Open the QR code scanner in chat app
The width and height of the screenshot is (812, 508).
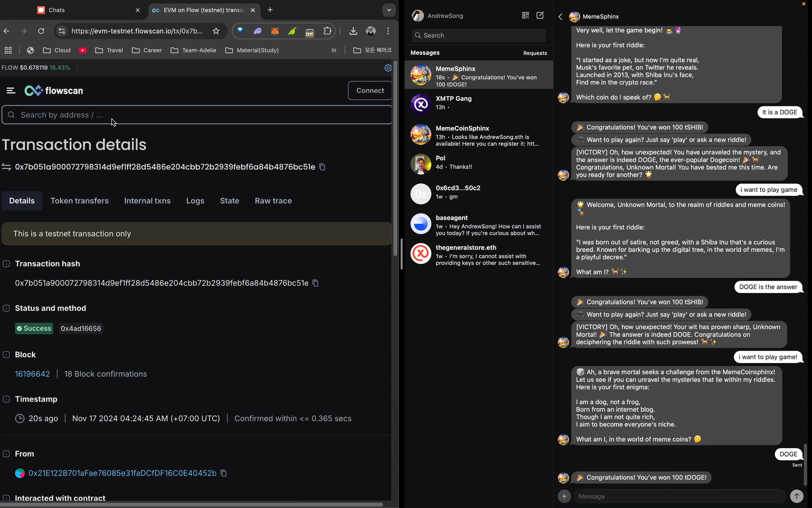[x=525, y=15]
